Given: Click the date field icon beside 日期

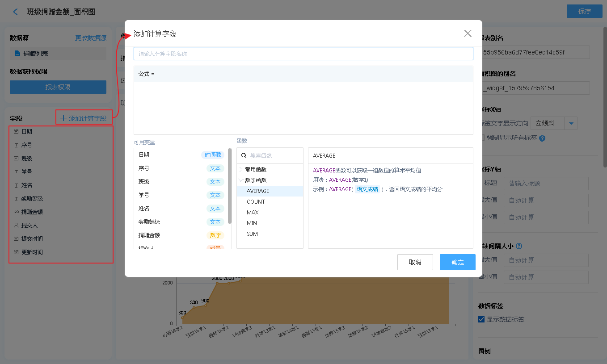Looking at the screenshot, I should (x=16, y=132).
